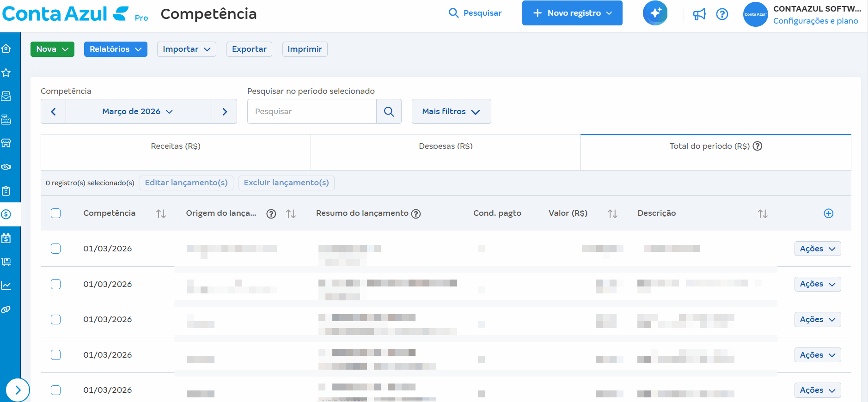This screenshot has width=868, height=402.
Task: Open the store sidebar icon
Action: point(6,143)
